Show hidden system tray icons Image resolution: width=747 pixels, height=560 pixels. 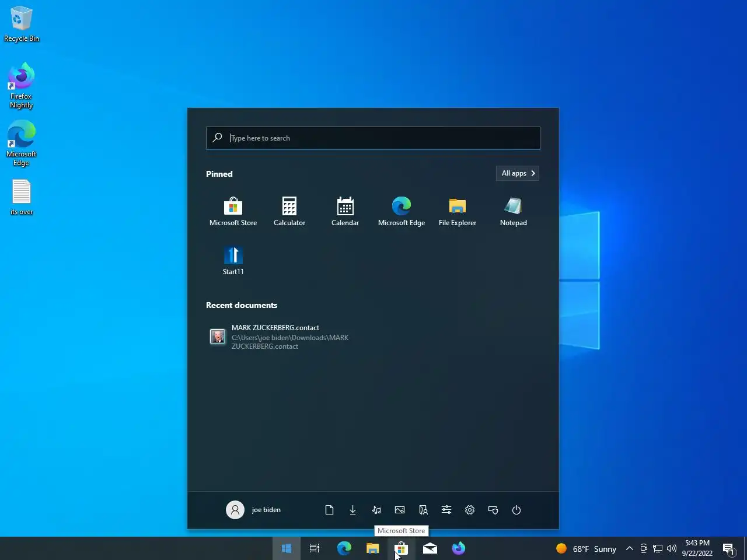pos(630,548)
